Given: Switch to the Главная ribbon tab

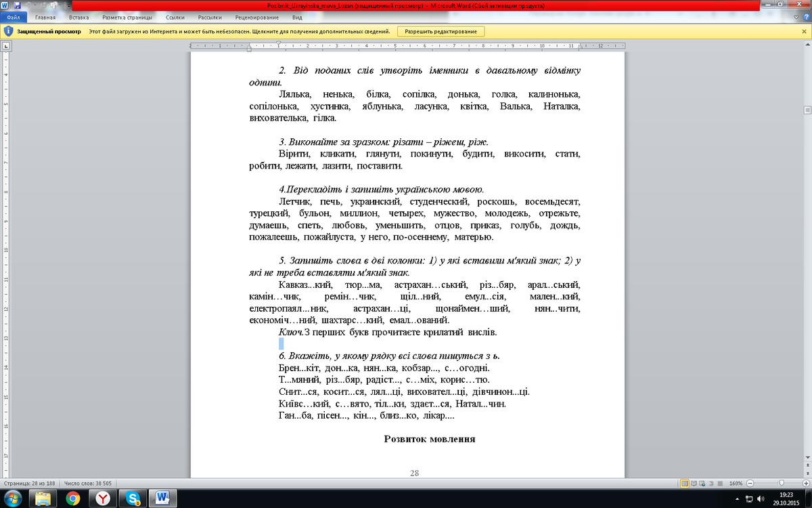Looking at the screenshot, I should (45, 17).
